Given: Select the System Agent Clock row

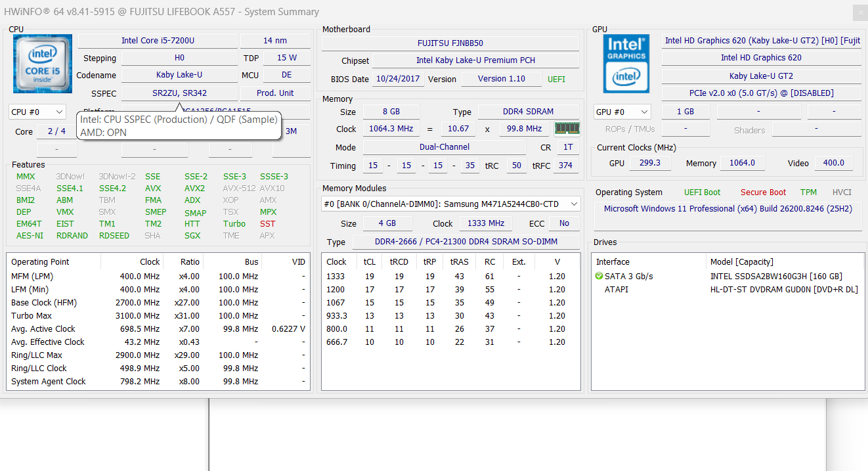Looking at the screenshot, I should tap(158, 381).
